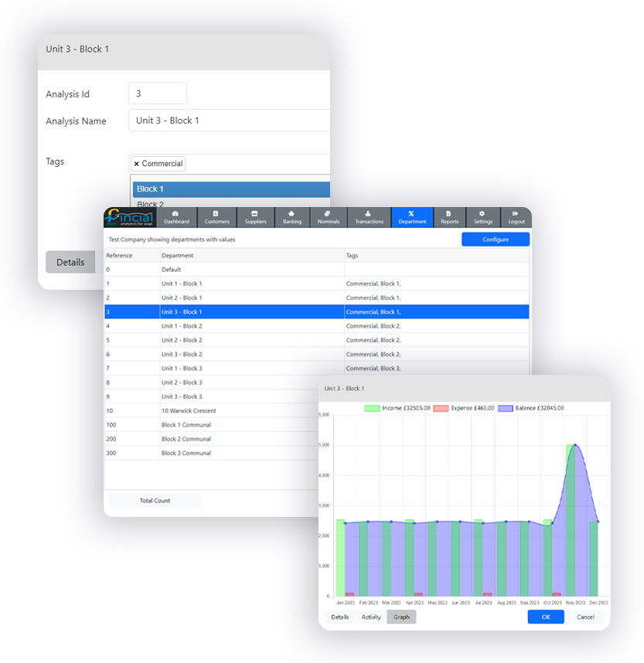Open the Suppliers section

coord(255,217)
